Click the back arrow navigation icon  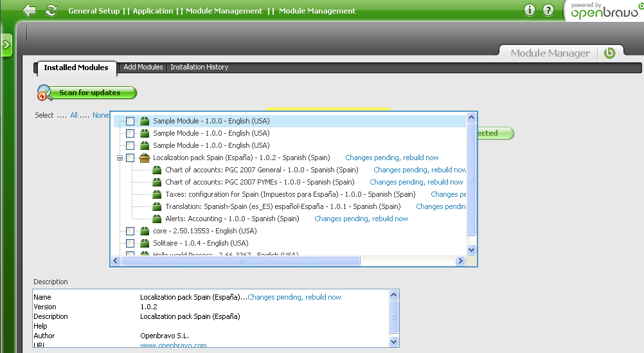click(30, 11)
